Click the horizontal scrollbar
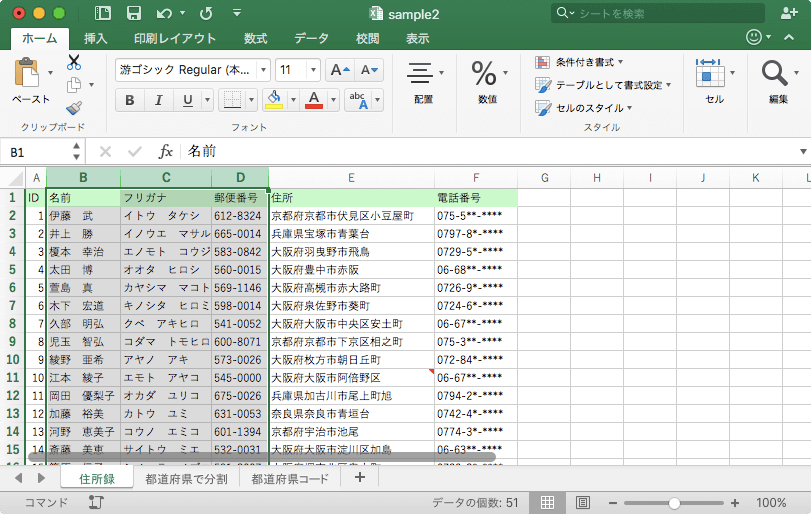The height and width of the screenshot is (514, 811). 262,457
